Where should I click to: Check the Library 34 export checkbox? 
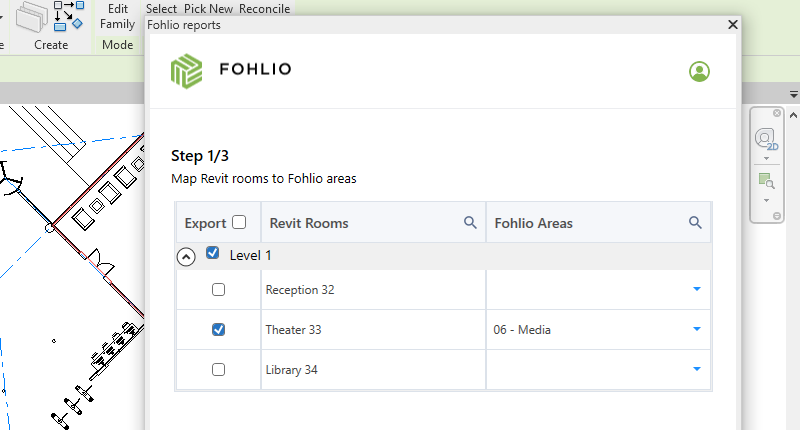(x=218, y=369)
